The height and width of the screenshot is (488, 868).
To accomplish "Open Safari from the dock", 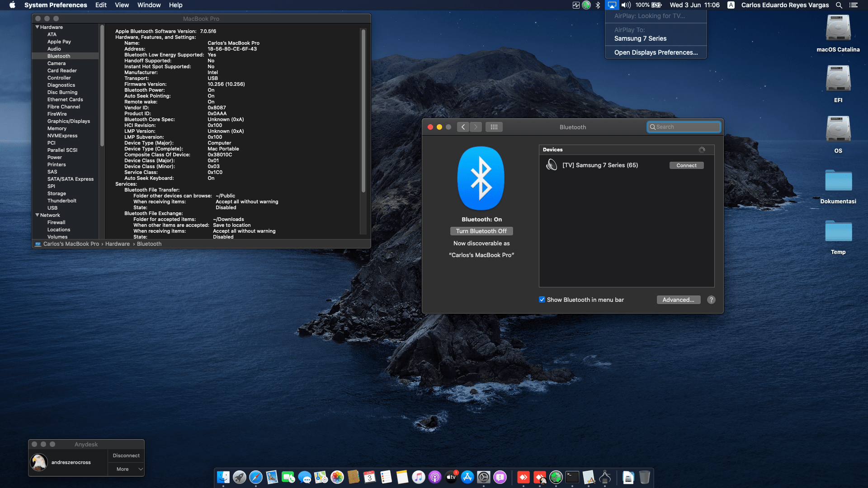I will 256,477.
